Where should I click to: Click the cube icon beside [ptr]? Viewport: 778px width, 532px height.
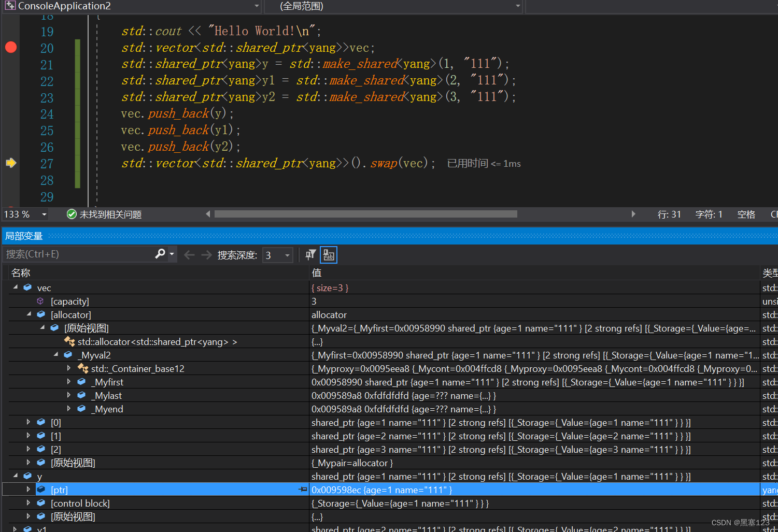pos(41,490)
